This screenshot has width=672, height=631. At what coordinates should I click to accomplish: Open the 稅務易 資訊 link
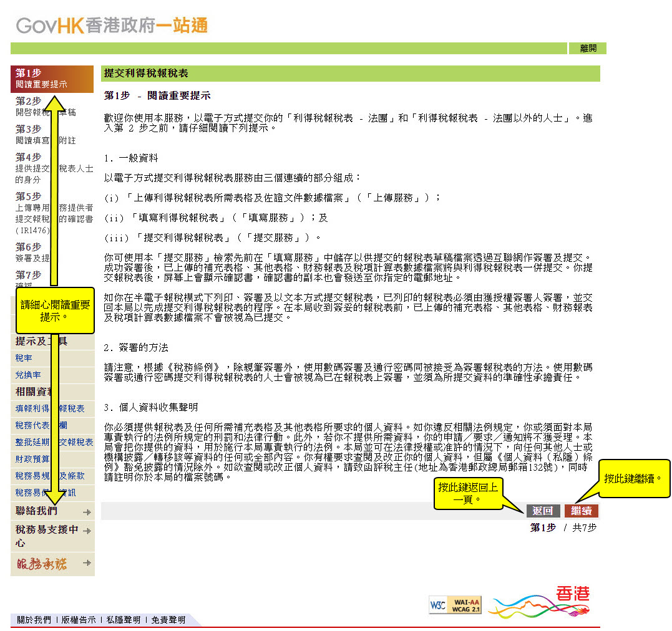coord(46,493)
